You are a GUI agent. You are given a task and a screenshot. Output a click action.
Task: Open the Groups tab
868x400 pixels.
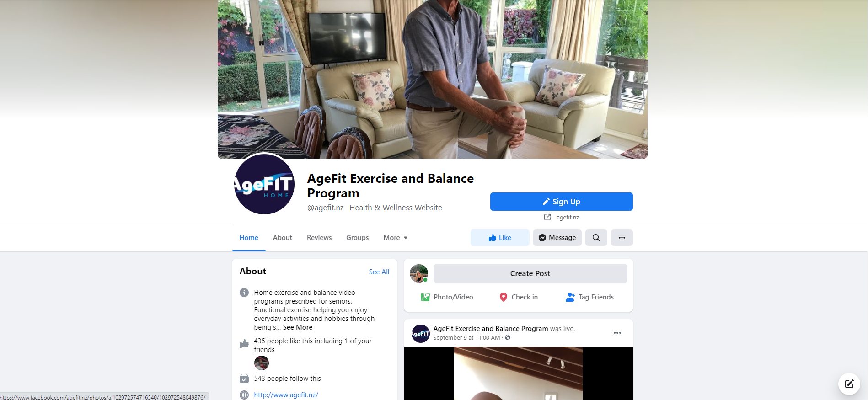357,238
